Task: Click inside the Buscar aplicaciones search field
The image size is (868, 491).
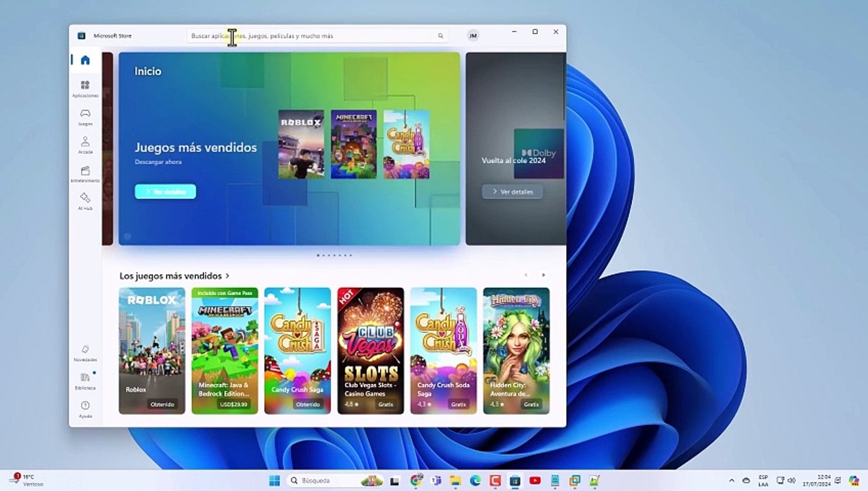Action: (317, 35)
